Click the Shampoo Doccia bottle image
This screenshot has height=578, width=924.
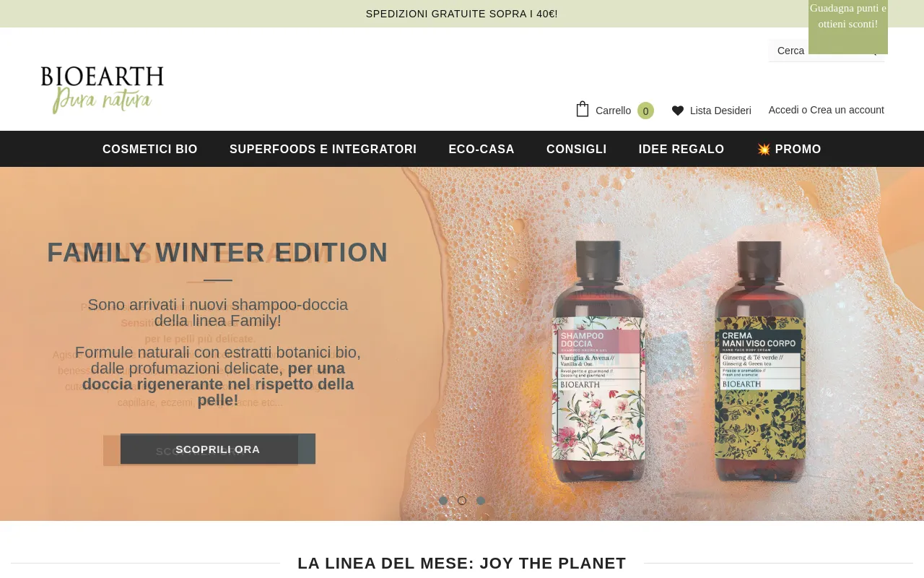tap(597, 370)
